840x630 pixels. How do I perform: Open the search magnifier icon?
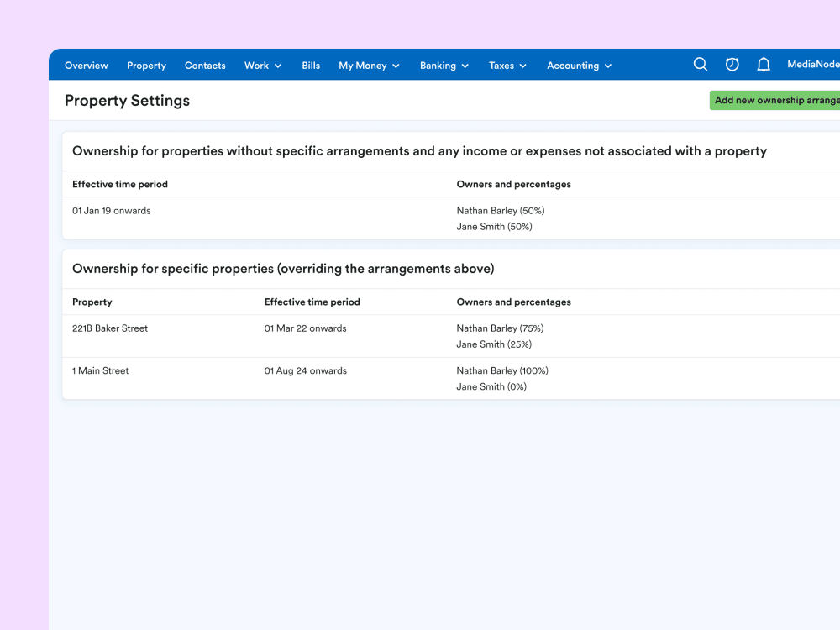(701, 65)
